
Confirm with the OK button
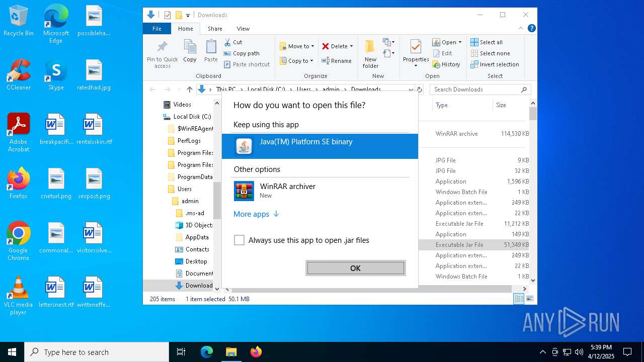click(355, 268)
